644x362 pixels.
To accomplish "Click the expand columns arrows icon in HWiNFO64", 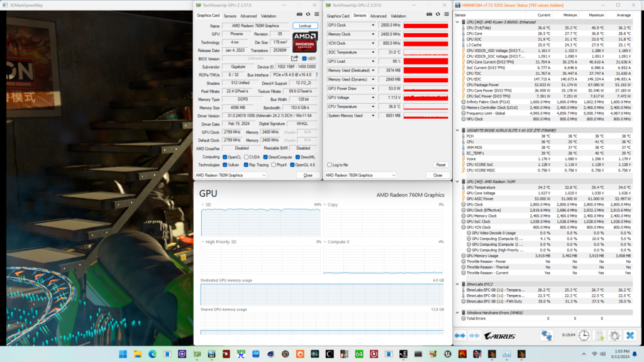I will [x=460, y=336].
